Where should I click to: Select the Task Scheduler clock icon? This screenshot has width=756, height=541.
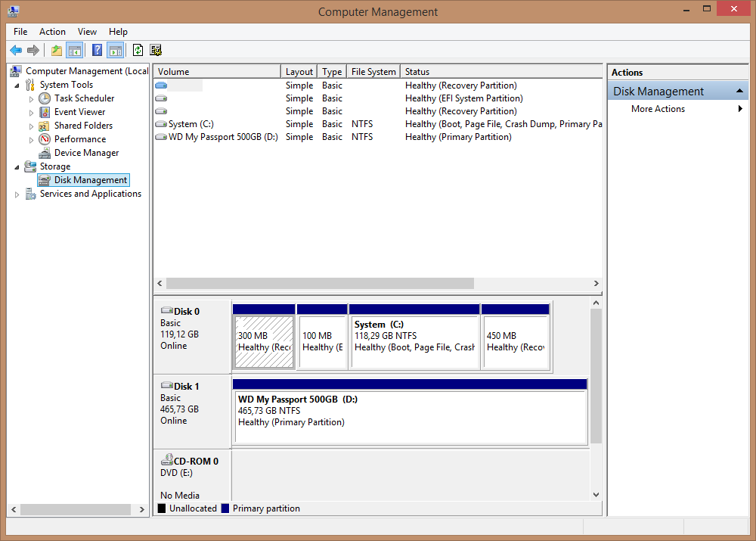45,98
